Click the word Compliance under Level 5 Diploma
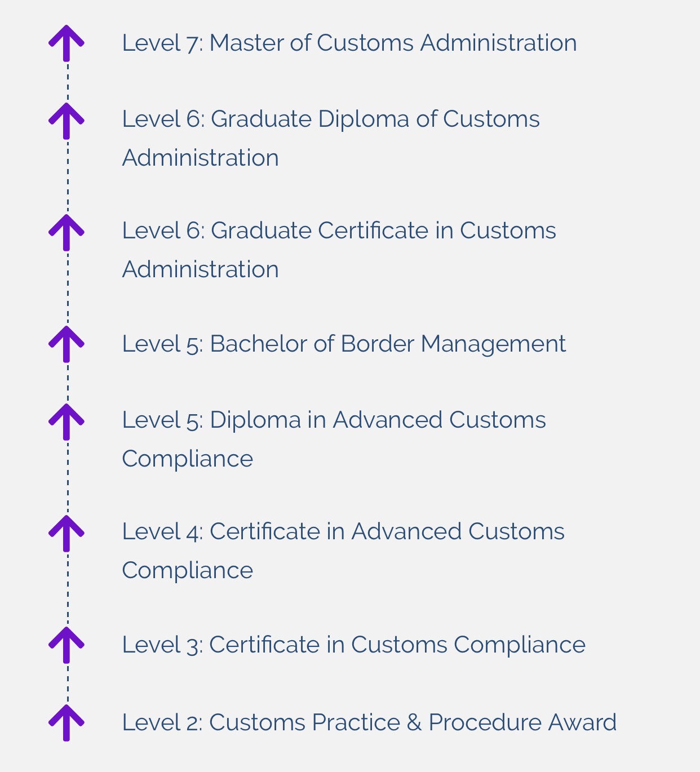Image resolution: width=700 pixels, height=772 pixels. 188,459
